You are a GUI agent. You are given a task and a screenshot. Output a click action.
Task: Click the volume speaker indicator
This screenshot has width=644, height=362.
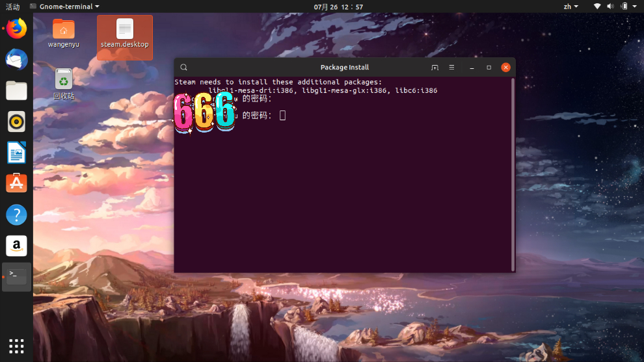click(610, 6)
